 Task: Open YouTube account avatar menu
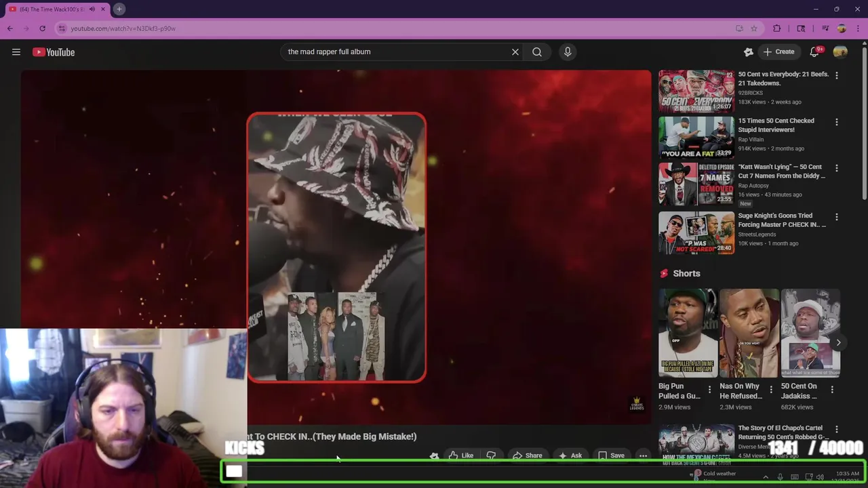coord(840,52)
